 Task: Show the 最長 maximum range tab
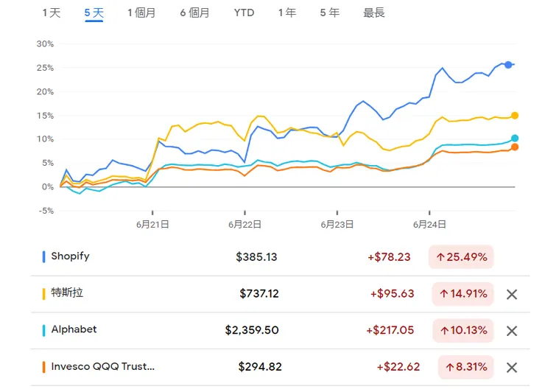click(x=374, y=13)
